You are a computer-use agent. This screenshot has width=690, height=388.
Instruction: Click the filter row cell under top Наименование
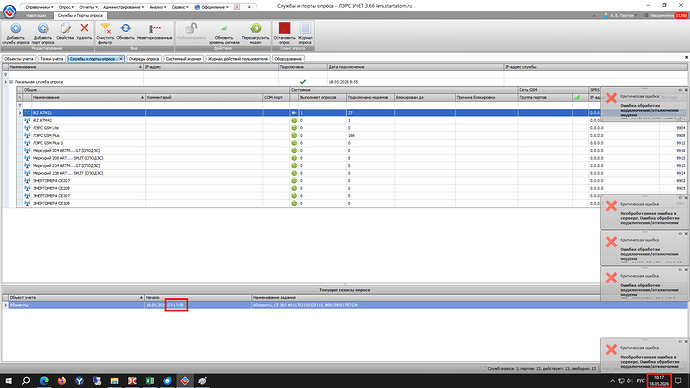pyautogui.click(x=75, y=74)
